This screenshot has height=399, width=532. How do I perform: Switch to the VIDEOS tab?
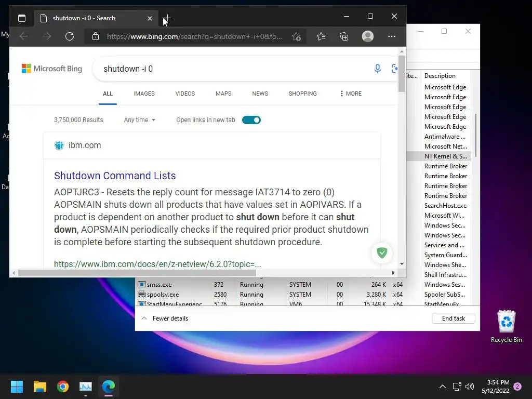point(185,94)
